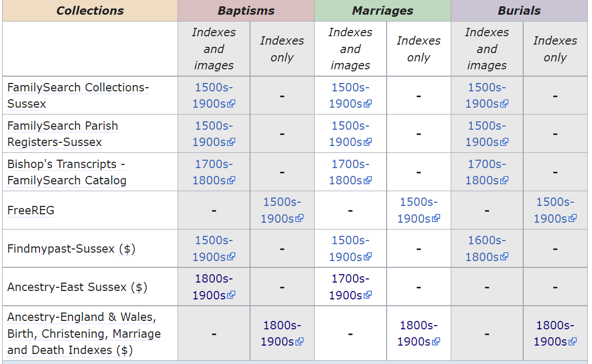592x364 pixels.
Task: Click the Burials column header
Action: coord(519,11)
